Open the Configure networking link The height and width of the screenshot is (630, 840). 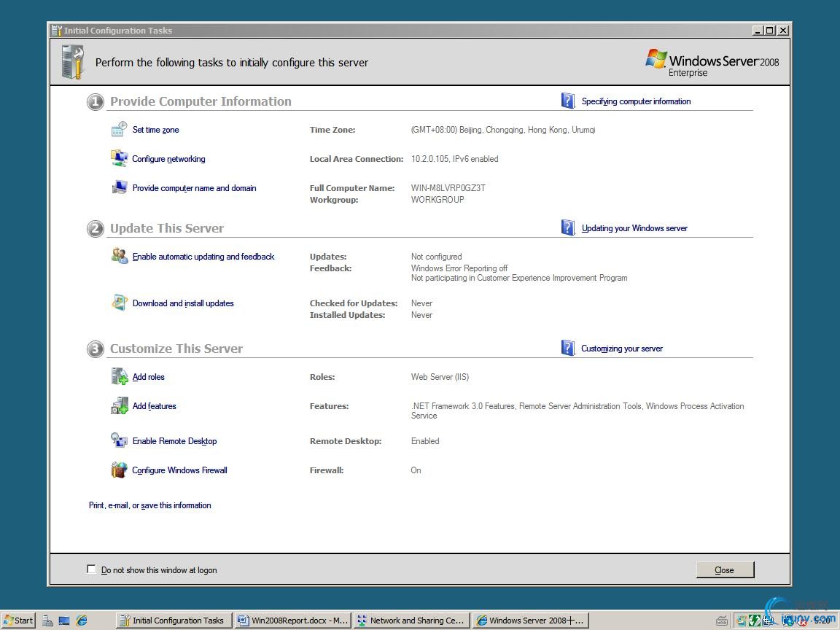pos(168,159)
